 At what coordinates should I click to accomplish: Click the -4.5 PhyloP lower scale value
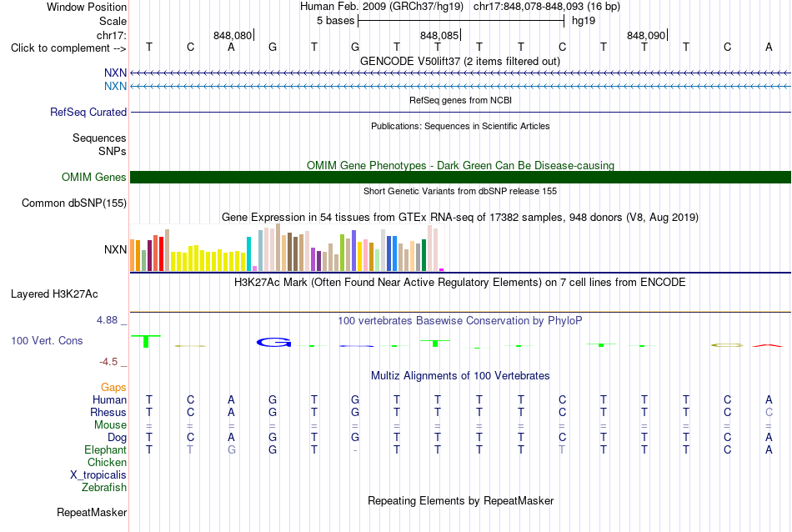tap(108, 362)
